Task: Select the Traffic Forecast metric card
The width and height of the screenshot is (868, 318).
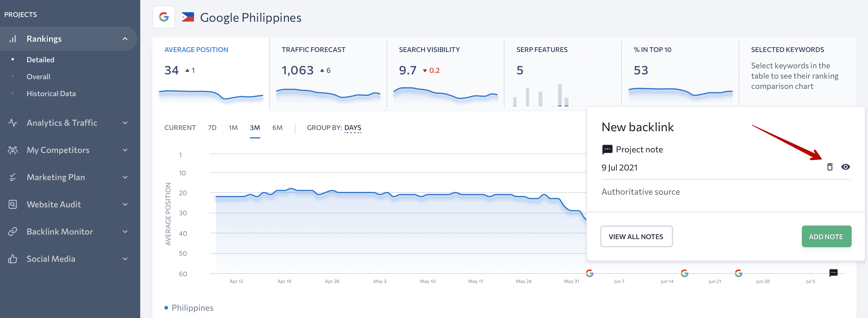Action: (328, 74)
